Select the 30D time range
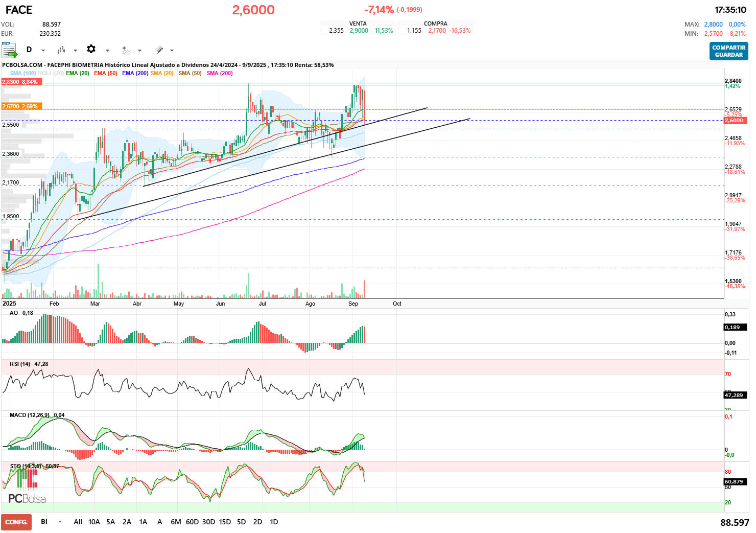 208,522
